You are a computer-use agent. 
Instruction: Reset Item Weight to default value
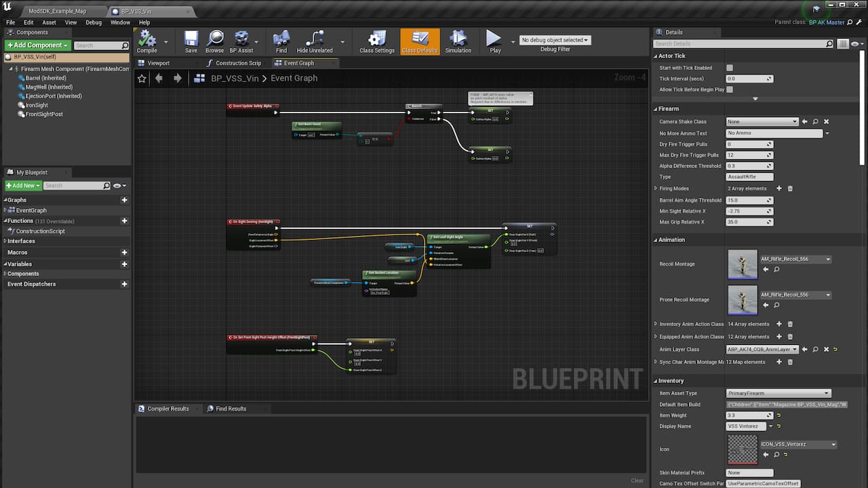tap(778, 415)
